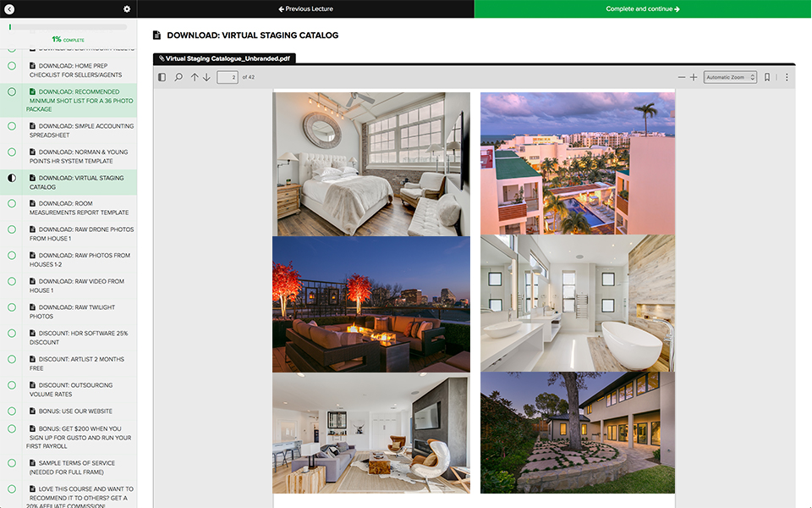Screen dimensions: 812x508
Task: Click the rooftop fire pit photo
Action: (371, 304)
